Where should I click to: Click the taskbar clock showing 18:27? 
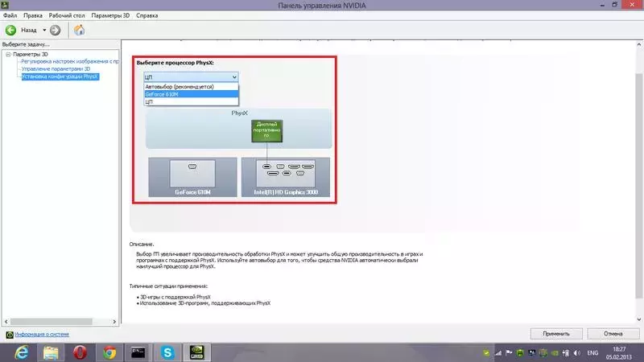[x=619, y=353]
